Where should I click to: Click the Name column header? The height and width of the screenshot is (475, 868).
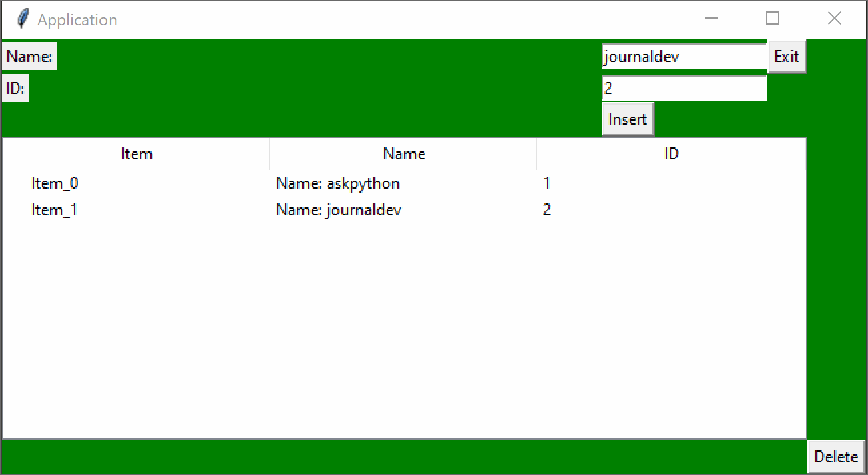pos(403,153)
